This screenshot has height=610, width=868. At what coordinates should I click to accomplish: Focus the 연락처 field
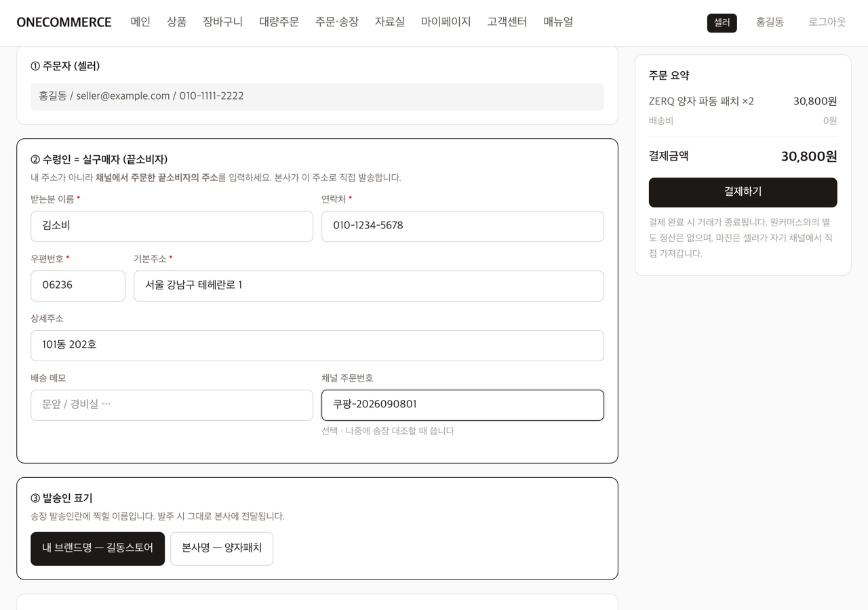click(462, 226)
